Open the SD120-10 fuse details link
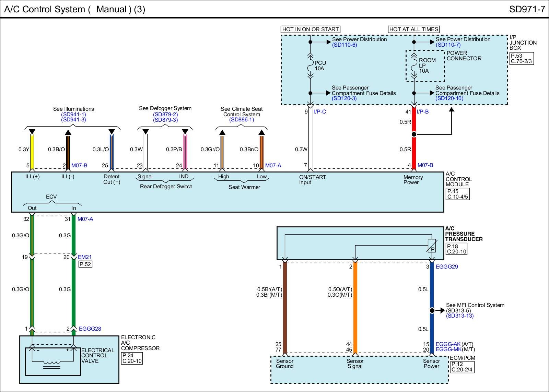The image size is (549, 392). pos(449,98)
